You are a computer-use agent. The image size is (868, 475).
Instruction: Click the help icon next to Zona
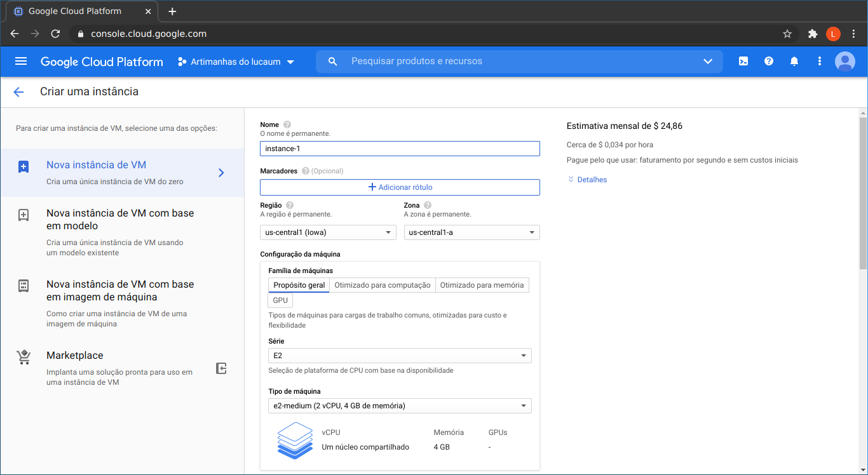428,205
